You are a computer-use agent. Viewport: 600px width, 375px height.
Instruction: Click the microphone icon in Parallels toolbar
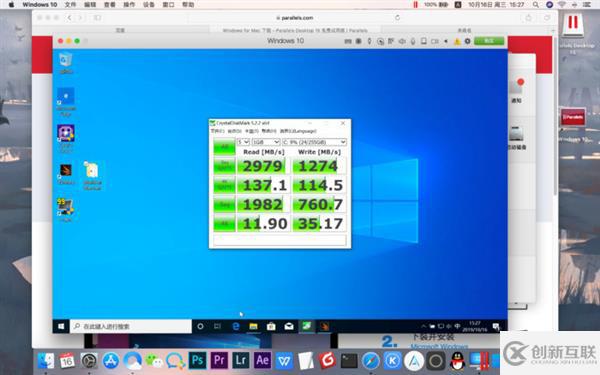click(x=413, y=41)
